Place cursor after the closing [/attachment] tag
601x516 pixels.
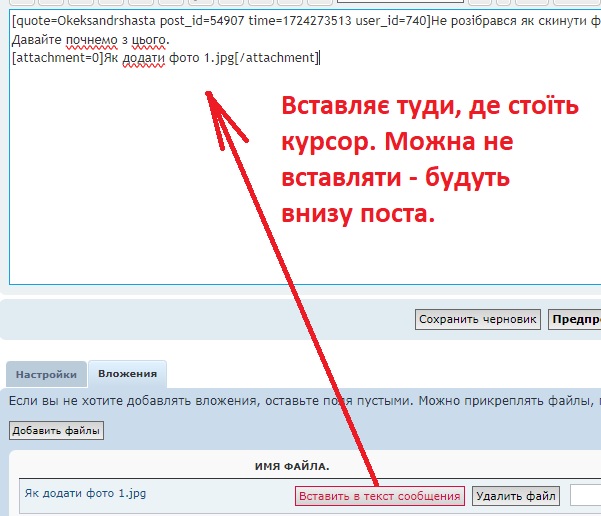tap(321, 58)
